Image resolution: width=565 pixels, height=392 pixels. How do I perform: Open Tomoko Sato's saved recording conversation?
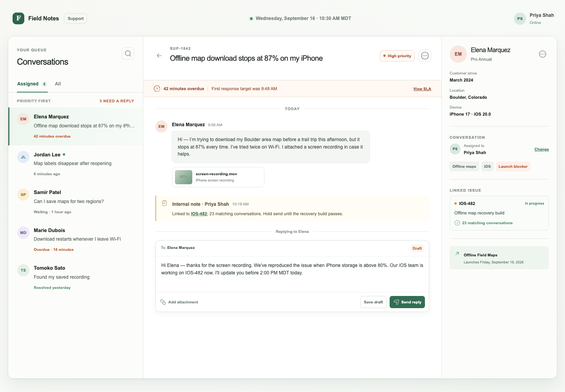tap(76, 278)
